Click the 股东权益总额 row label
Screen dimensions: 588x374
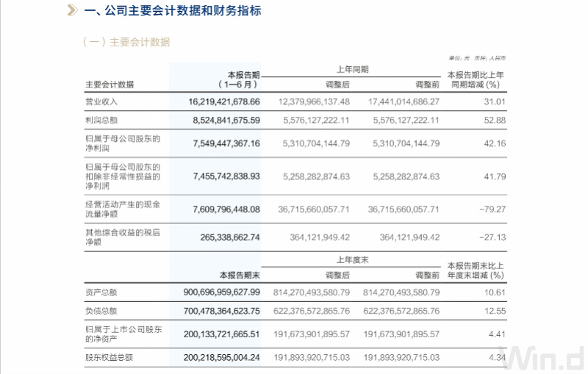pos(109,358)
